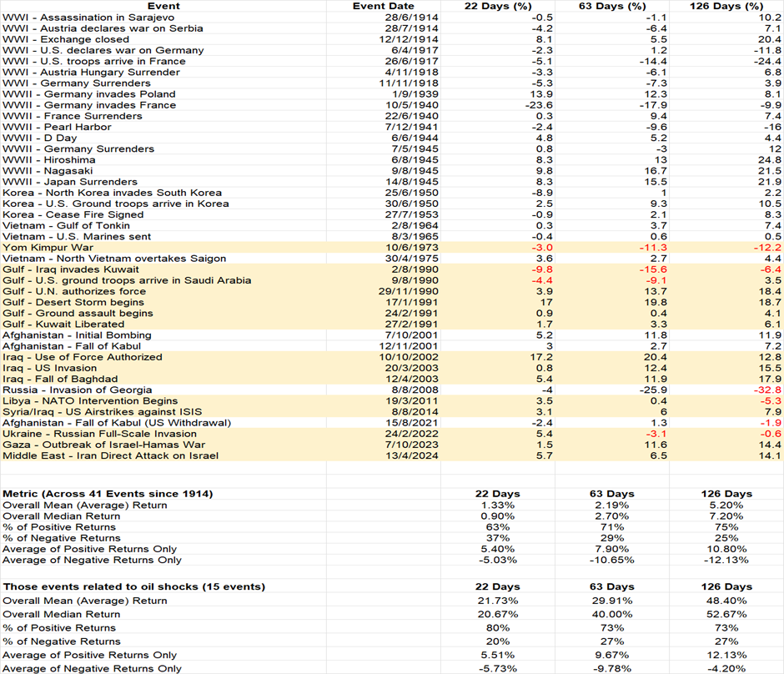Select the Metric (Across 41 Events since 1914) heading
The height and width of the screenshot is (674, 784).
click(108, 494)
